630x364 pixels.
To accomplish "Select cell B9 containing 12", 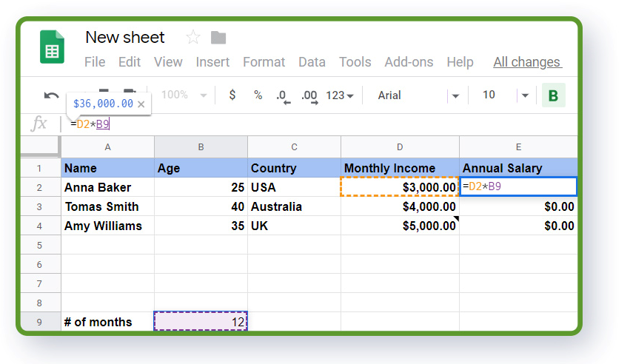I will click(x=201, y=322).
